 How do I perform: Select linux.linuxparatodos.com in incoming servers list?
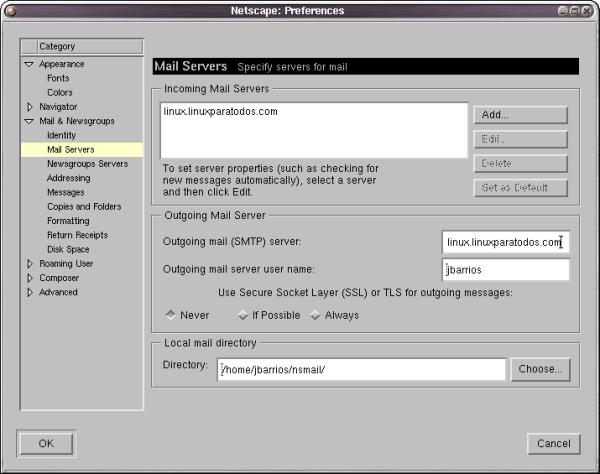220,112
